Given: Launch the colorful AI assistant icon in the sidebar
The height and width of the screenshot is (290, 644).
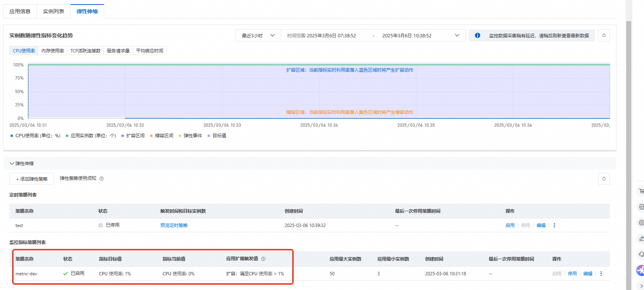Looking at the screenshot, I should (640, 270).
